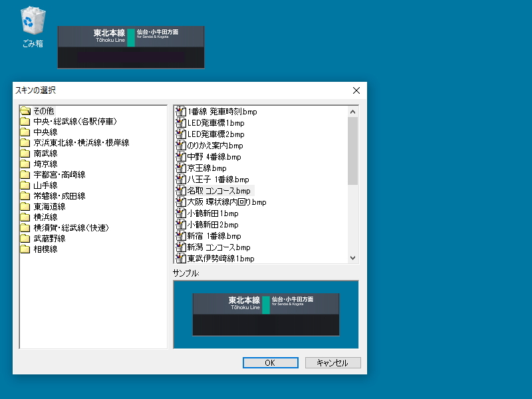
Task: Choose the 小鶴新田2.bmp skin name
Action: (x=213, y=225)
